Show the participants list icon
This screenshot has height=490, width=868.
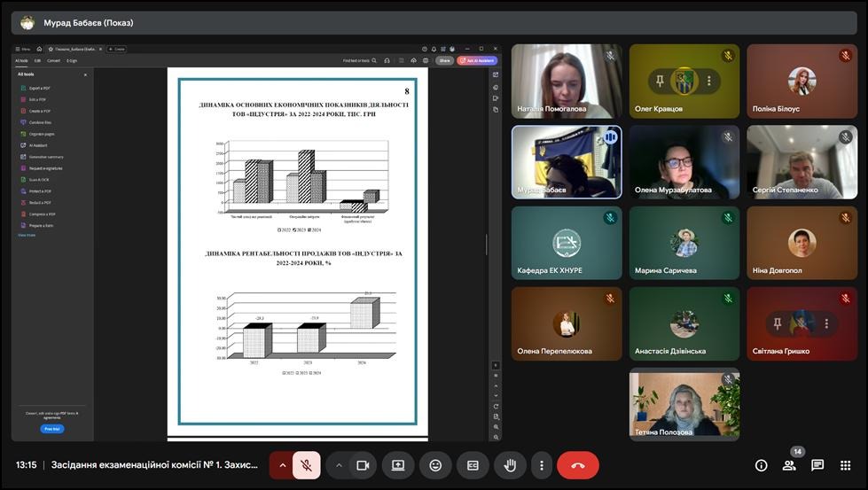789,465
